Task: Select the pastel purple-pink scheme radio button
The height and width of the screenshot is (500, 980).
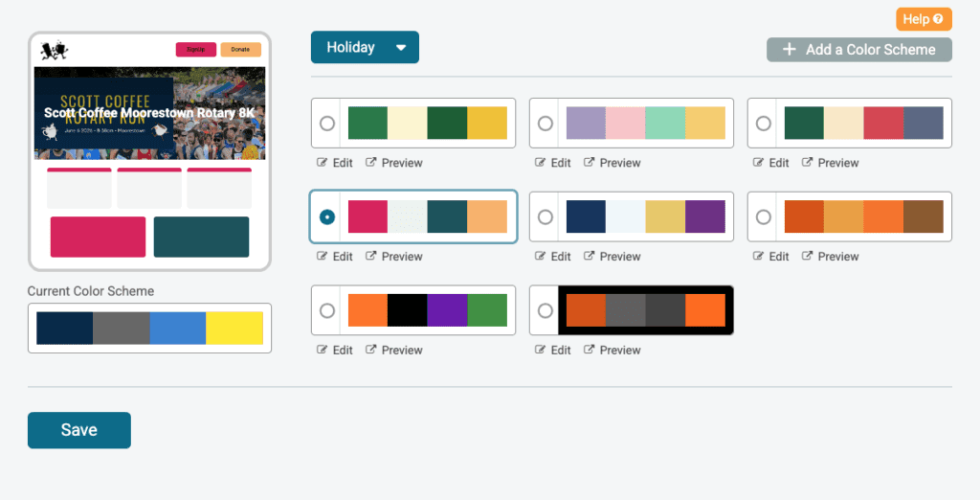Action: (x=546, y=124)
